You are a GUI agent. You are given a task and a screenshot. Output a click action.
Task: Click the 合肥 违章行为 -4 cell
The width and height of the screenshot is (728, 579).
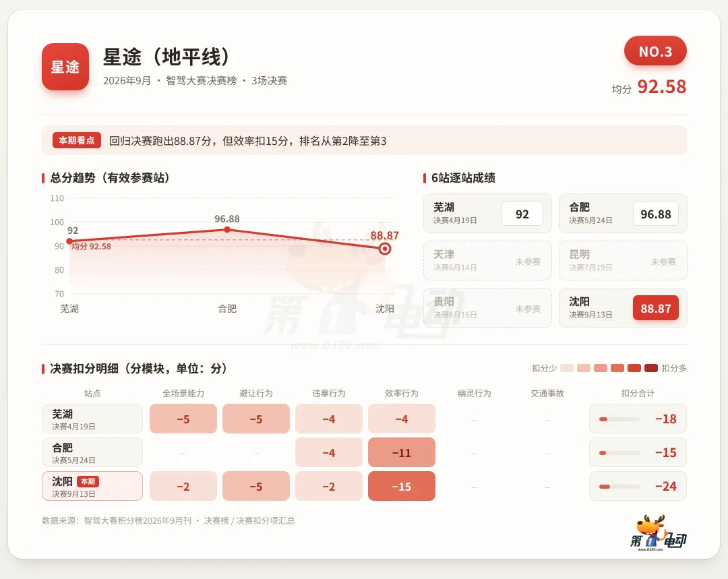click(x=329, y=452)
